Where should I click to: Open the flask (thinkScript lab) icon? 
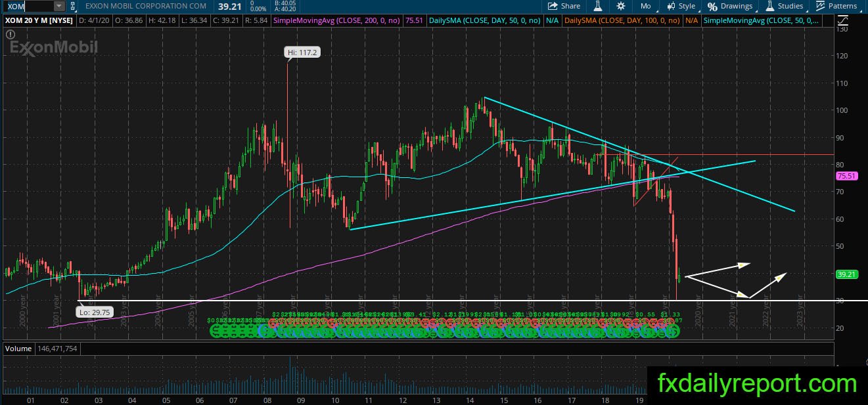[x=598, y=6]
